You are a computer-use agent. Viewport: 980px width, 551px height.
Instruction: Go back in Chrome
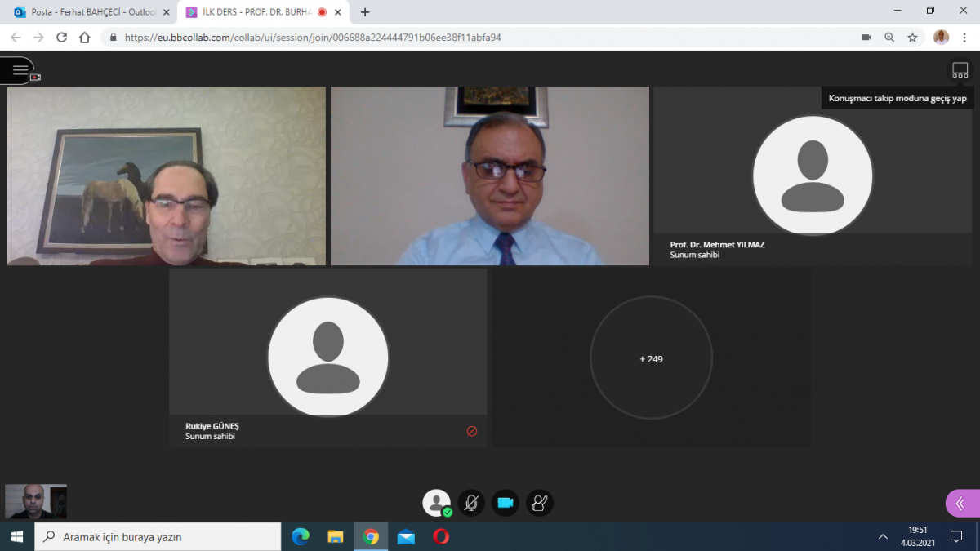click(x=16, y=38)
